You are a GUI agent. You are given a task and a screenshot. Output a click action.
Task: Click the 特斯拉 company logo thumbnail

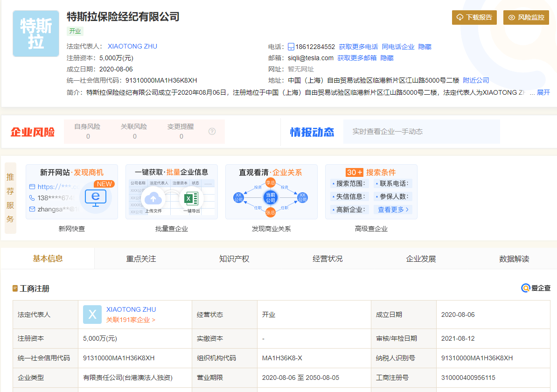(x=36, y=34)
